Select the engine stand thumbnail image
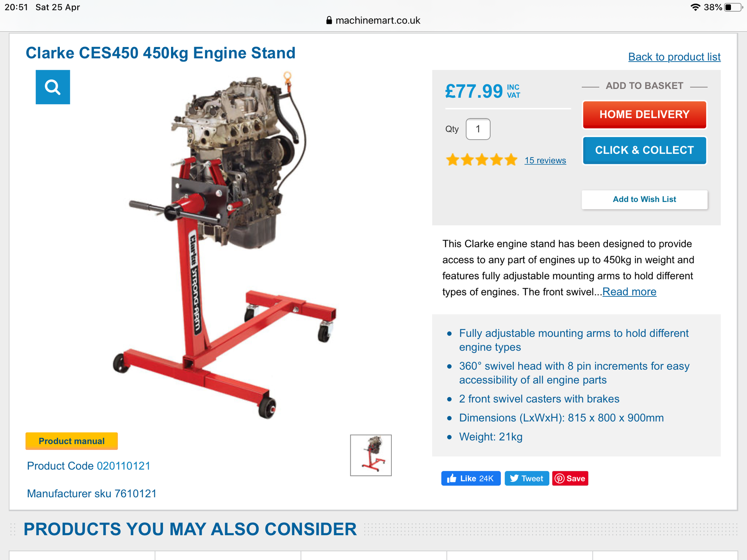 coord(371,455)
